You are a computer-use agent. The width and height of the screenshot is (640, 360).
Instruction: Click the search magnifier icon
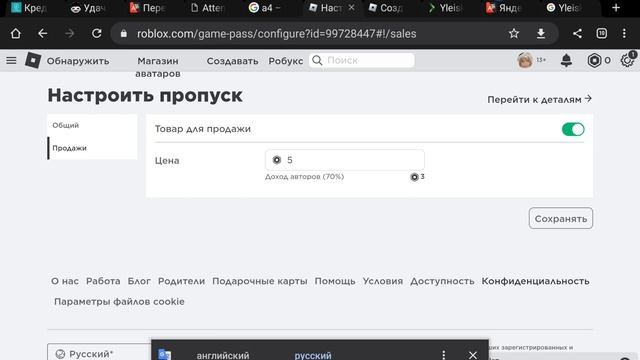(x=317, y=60)
